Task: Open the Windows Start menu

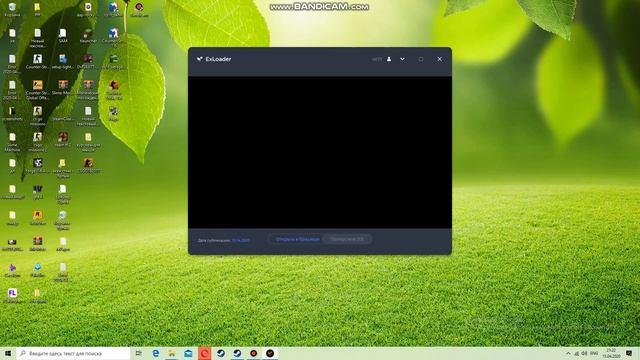Action: (x=8, y=353)
